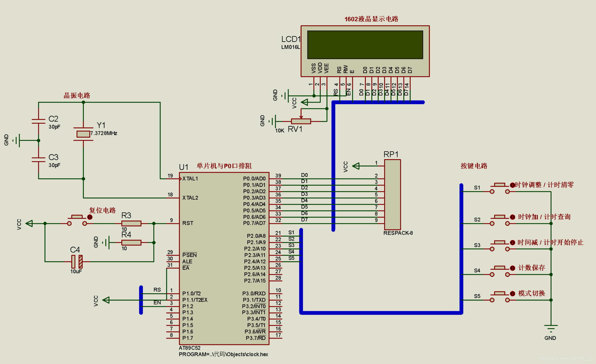
Task: Click the ALE pin label
Action: coord(187,261)
